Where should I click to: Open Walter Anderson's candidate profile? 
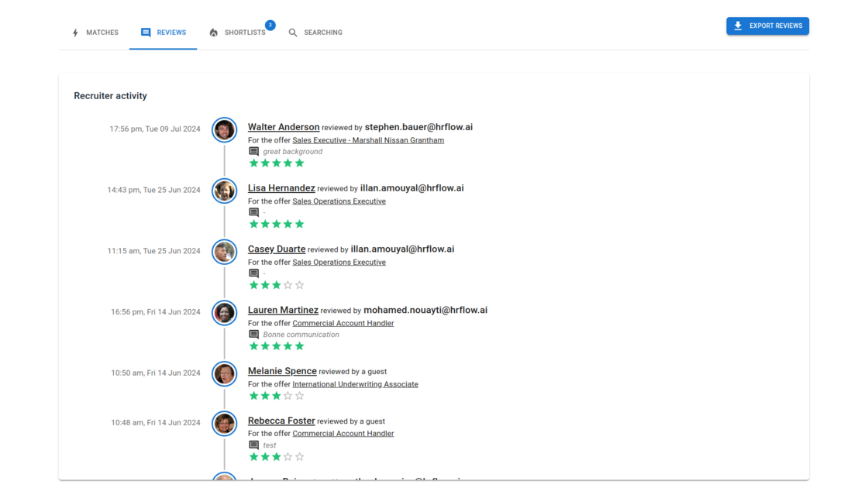283,126
